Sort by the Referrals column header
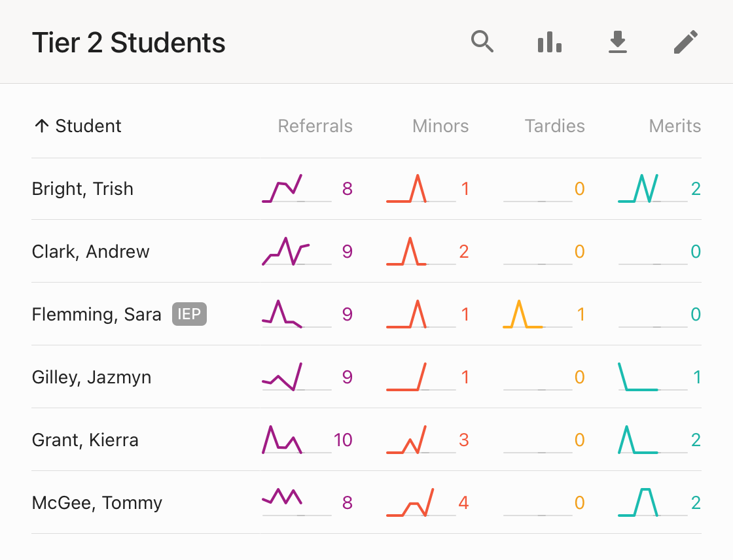The image size is (733, 560). click(315, 126)
